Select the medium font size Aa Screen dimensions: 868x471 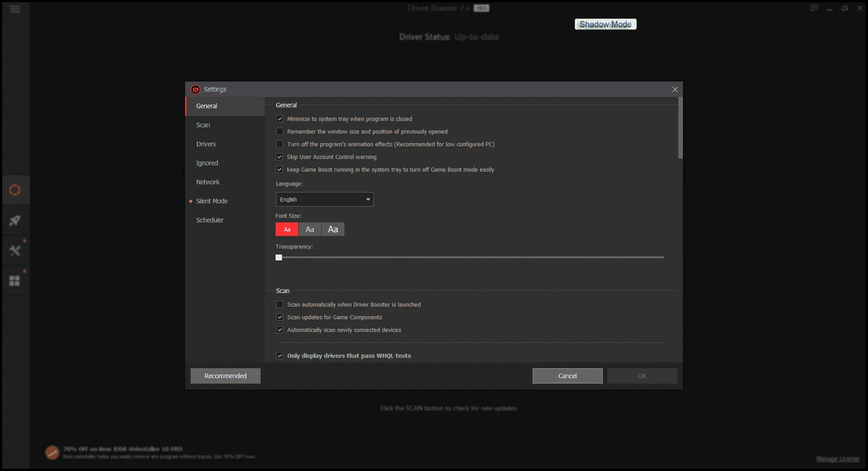310,229
